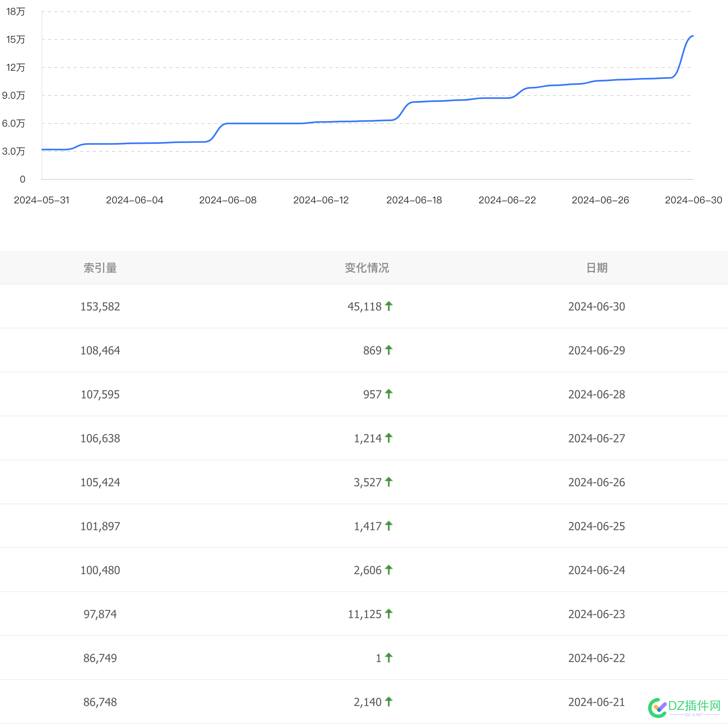The height and width of the screenshot is (724, 728).
Task: Click the chart x-axis label 2024-06-26
Action: [x=600, y=200]
